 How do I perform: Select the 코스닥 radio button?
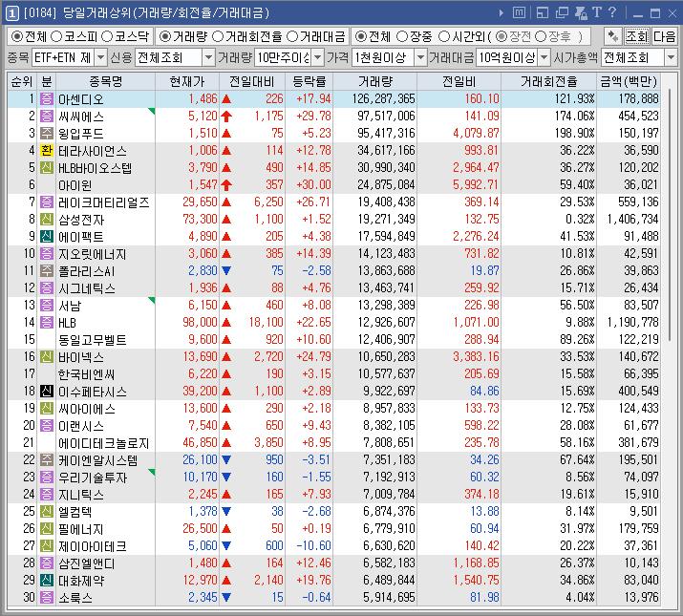[107, 36]
